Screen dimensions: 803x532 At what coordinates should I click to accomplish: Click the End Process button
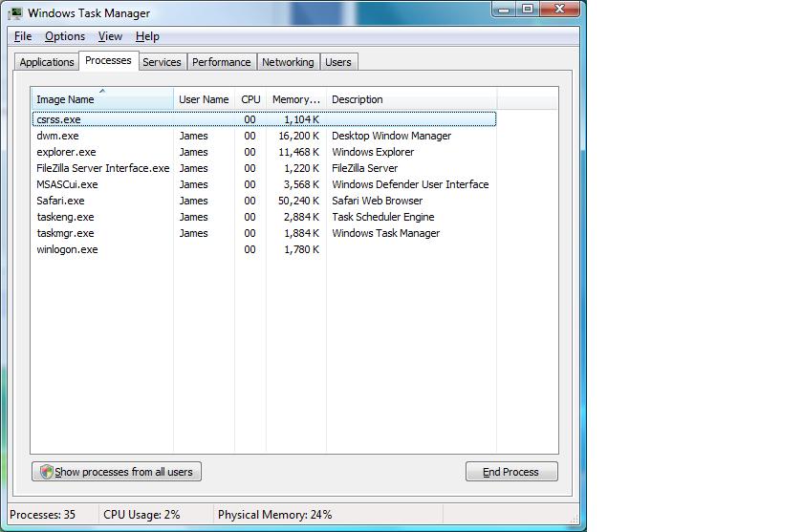(511, 472)
